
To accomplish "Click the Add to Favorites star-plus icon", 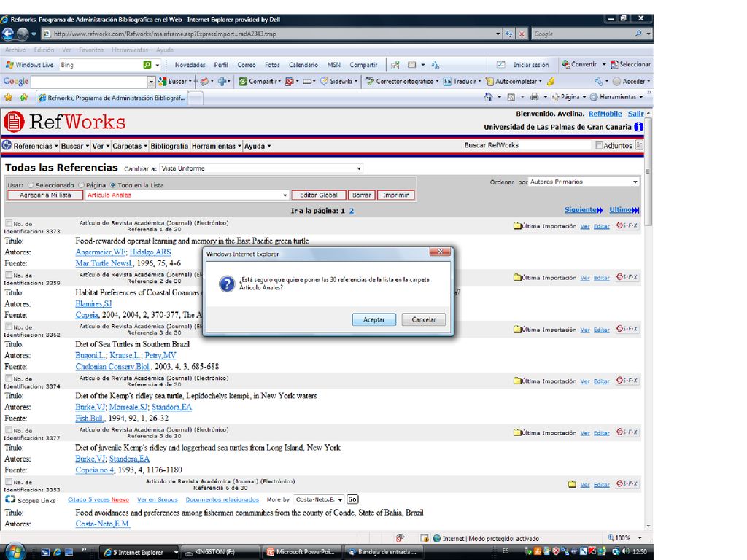I will pyautogui.click(x=23, y=97).
